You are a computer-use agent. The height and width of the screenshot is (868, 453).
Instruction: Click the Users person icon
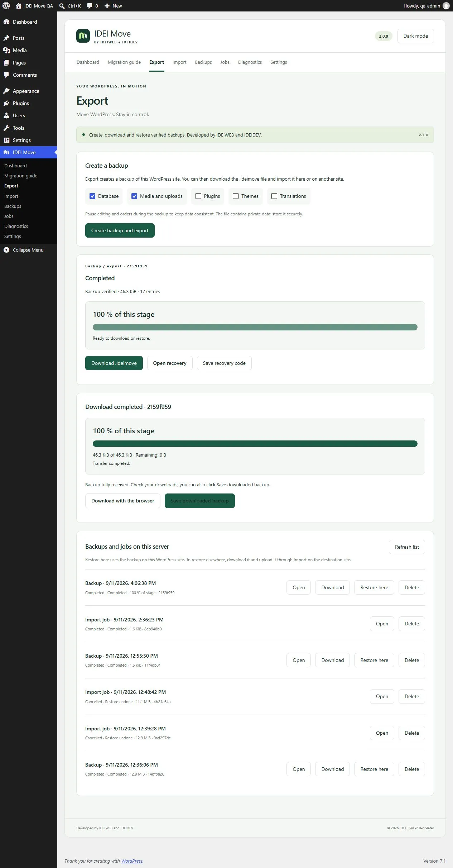6,115
